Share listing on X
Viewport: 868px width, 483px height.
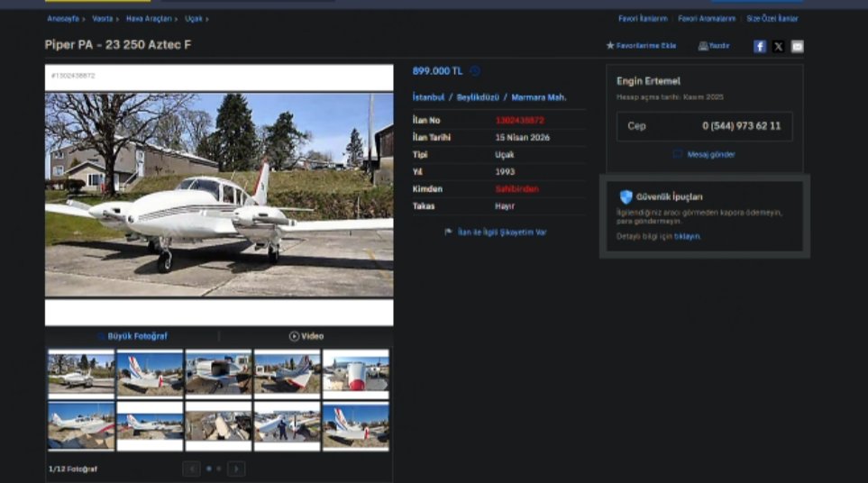[x=779, y=47]
